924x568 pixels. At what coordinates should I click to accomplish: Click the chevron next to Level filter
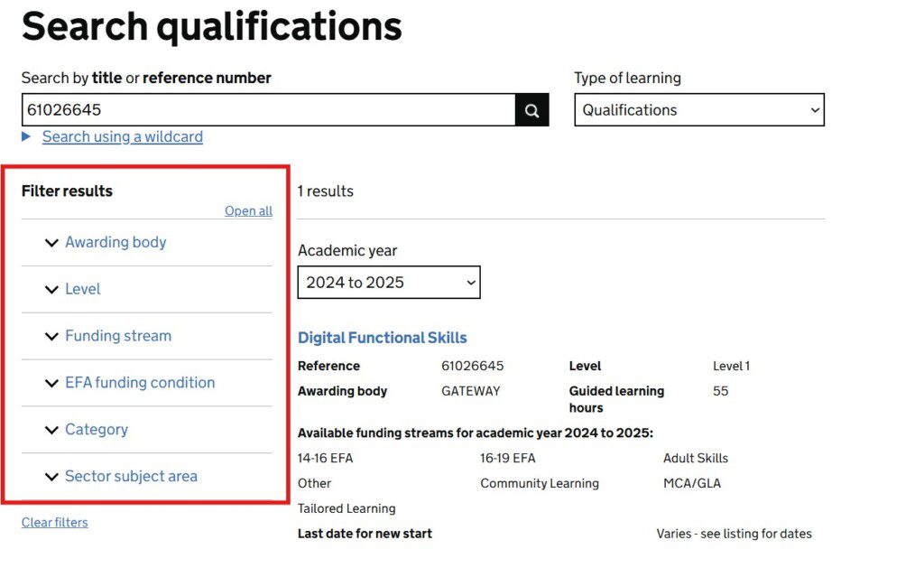click(x=51, y=289)
